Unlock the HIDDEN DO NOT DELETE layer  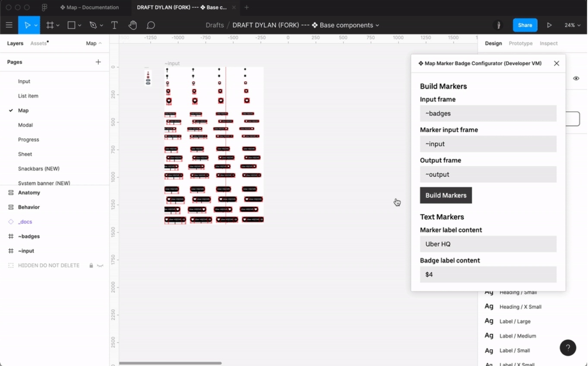pyautogui.click(x=91, y=265)
